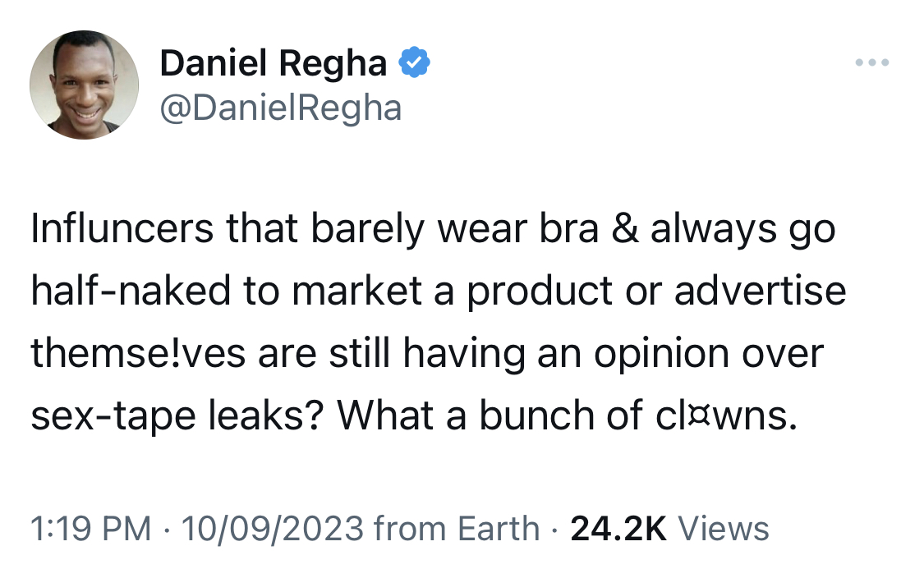Select the 10/09/2023 post date

coord(272,529)
